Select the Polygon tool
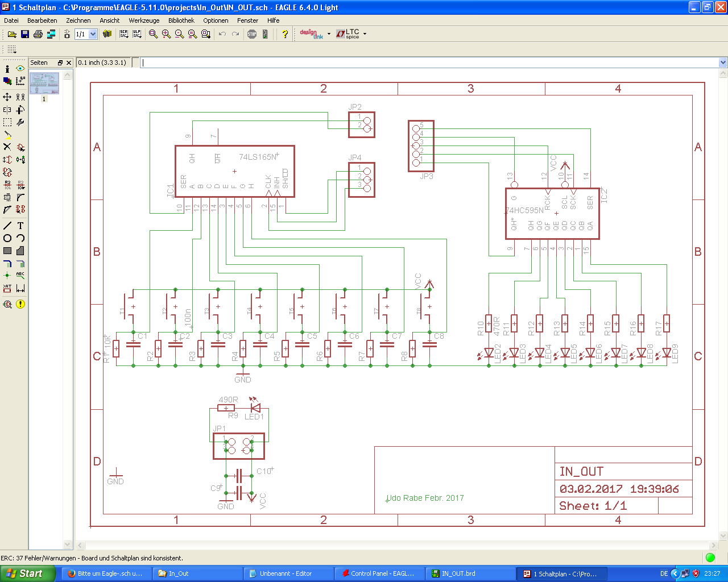728x582 pixels. click(x=20, y=251)
